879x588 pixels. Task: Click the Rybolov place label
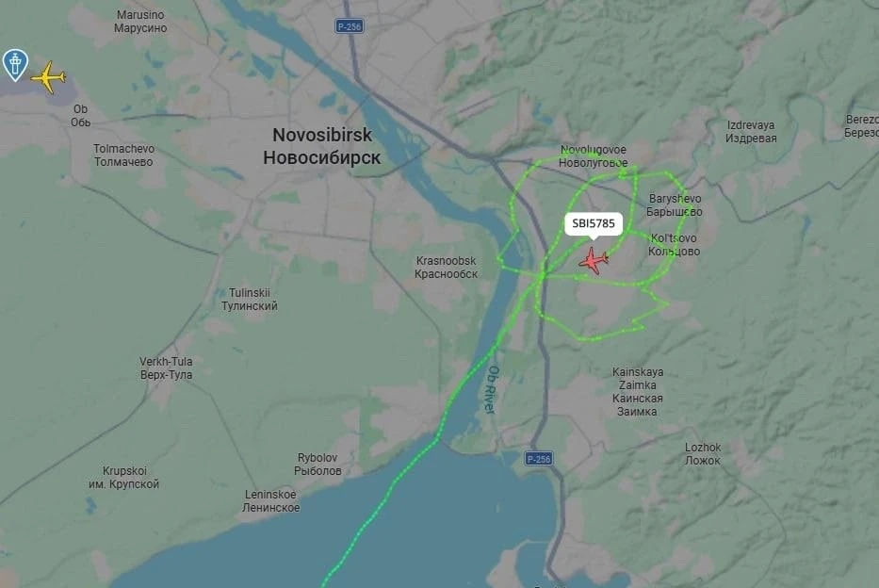tap(317, 465)
